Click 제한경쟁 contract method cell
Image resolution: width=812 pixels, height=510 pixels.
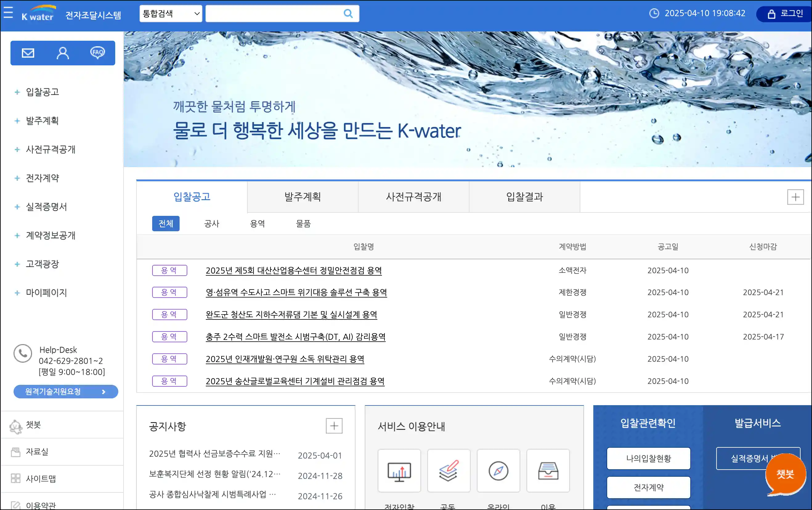(x=572, y=292)
